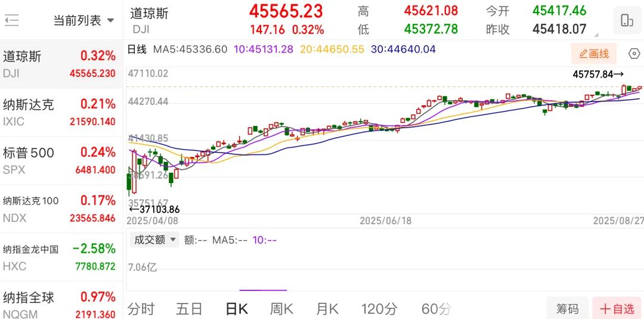The height and width of the screenshot is (319, 644).
Task: Click the +自选 add to watchlist button
Action: coord(617,308)
